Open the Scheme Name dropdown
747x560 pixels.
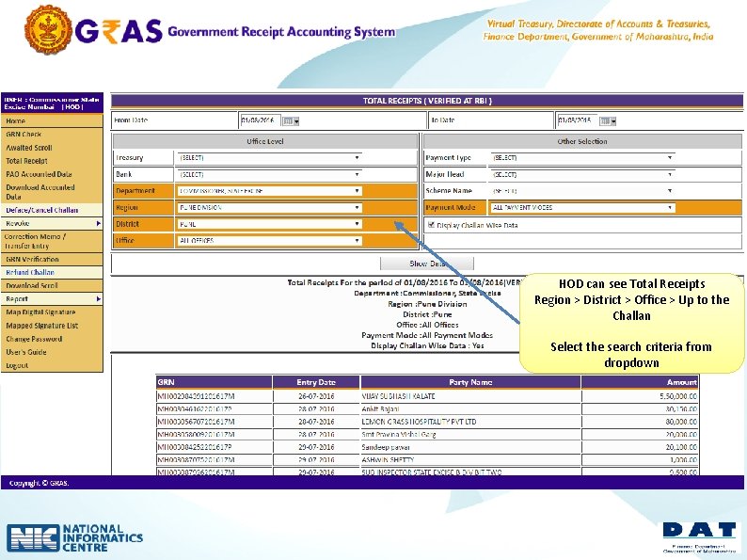pyautogui.click(x=582, y=191)
